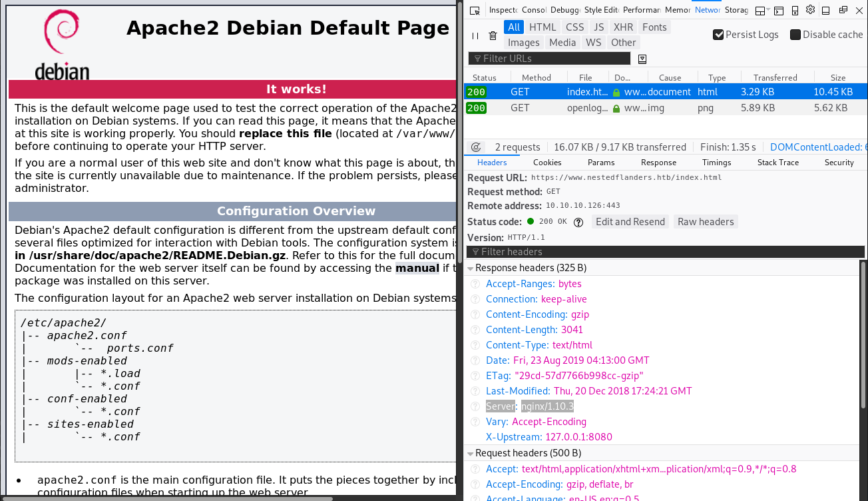This screenshot has width=868, height=501.
Task: Pause network recording with the pause icon
Action: [475, 35]
